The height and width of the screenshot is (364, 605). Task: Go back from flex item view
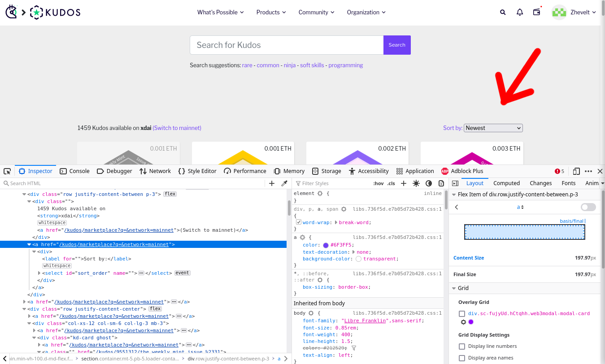[x=457, y=207]
